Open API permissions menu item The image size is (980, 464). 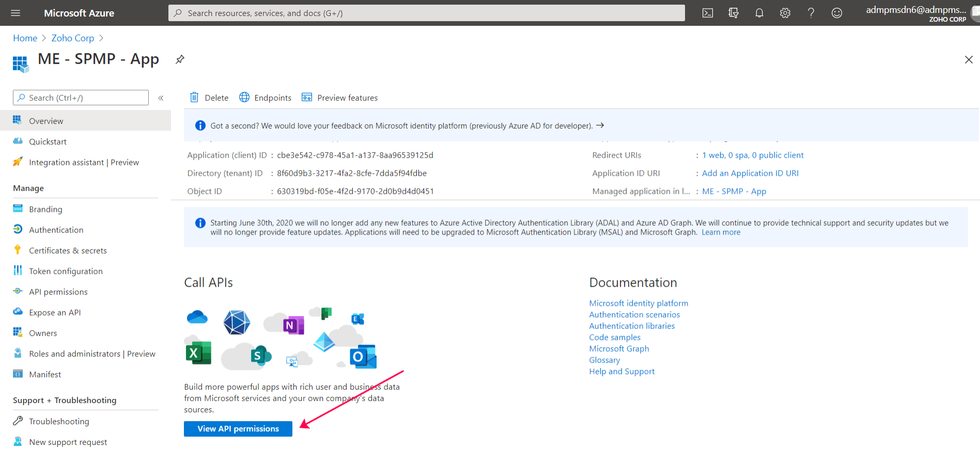(x=58, y=292)
